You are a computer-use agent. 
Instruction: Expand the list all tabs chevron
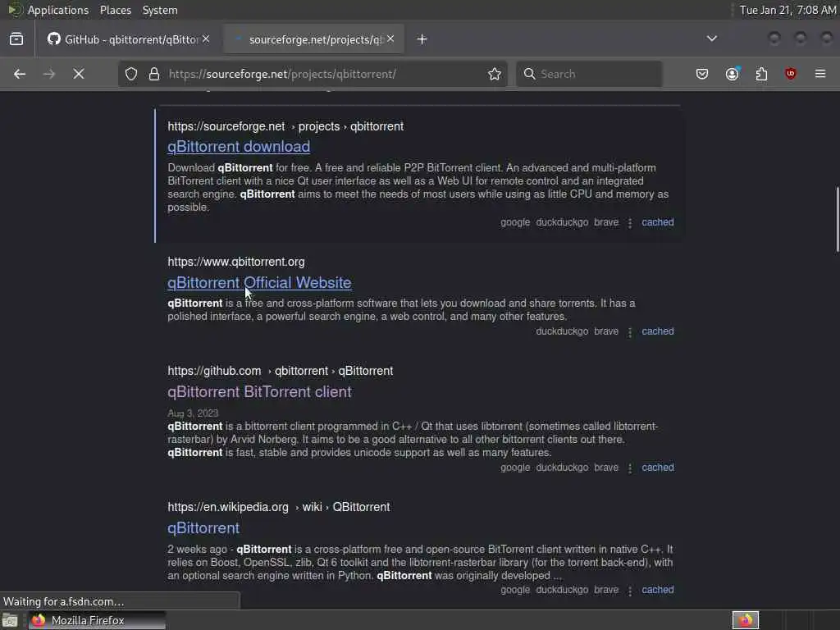tap(711, 39)
